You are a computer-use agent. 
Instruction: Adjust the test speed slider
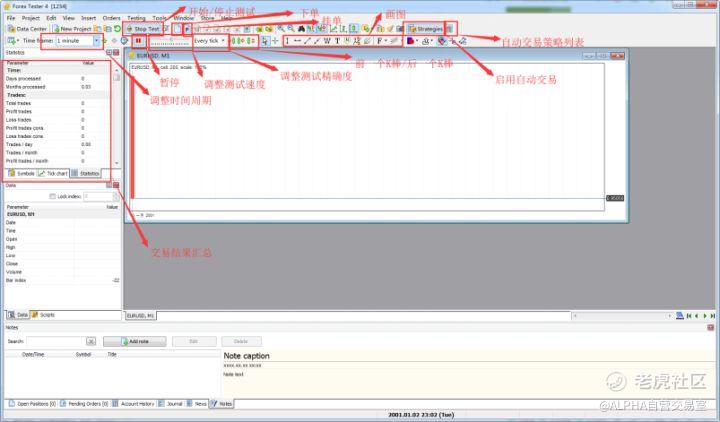170,41
